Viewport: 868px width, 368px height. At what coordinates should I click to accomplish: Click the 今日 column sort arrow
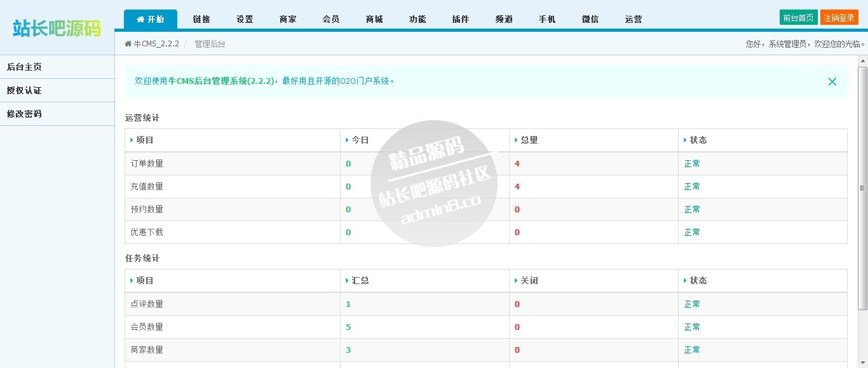(346, 140)
